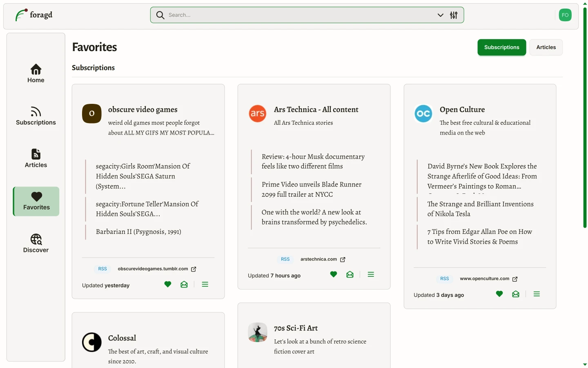Viewport: 588px width, 368px height.
Task: Visit www.openculture.com external link
Action: [484, 279]
